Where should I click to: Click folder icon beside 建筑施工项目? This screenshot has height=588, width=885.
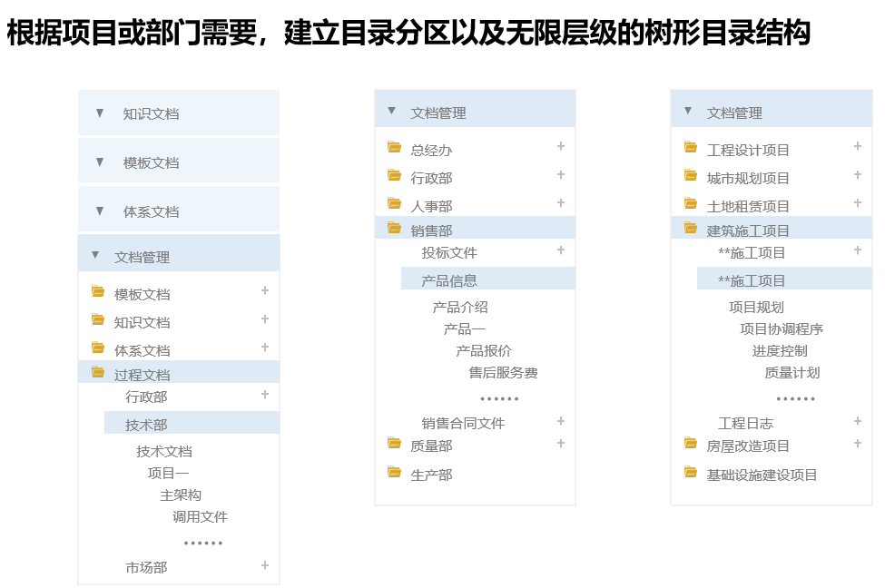(x=690, y=228)
